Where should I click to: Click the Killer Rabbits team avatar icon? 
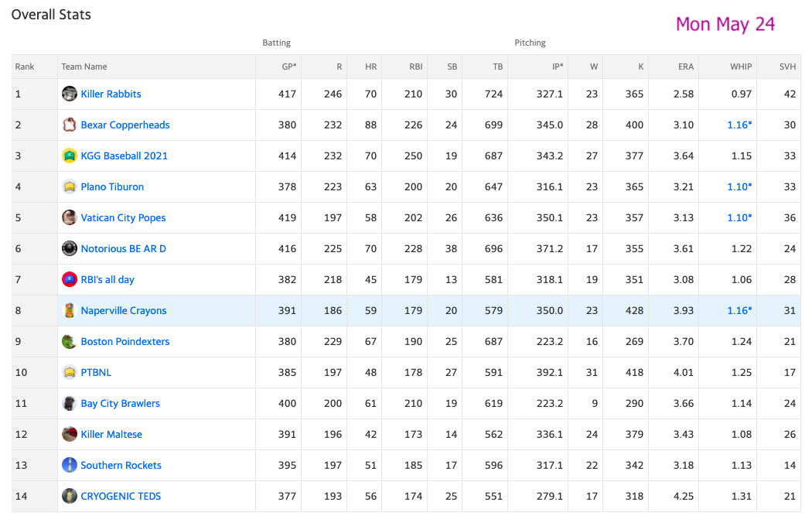coord(70,94)
